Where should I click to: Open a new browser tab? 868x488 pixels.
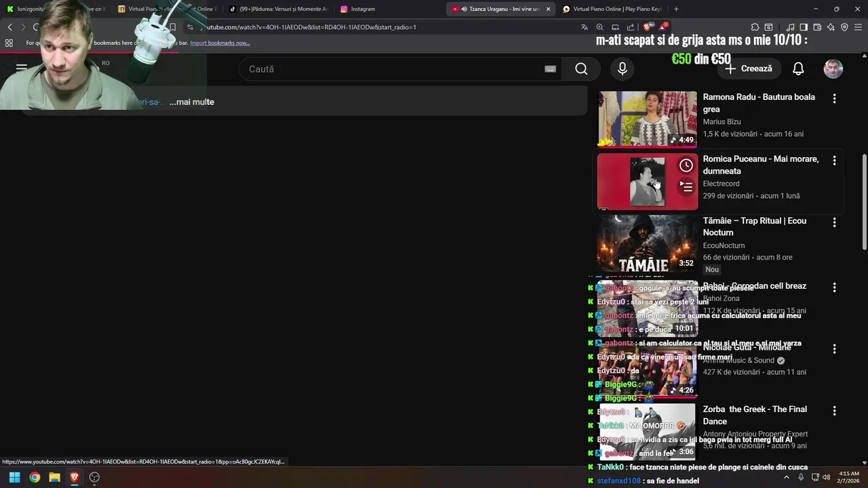click(x=676, y=9)
